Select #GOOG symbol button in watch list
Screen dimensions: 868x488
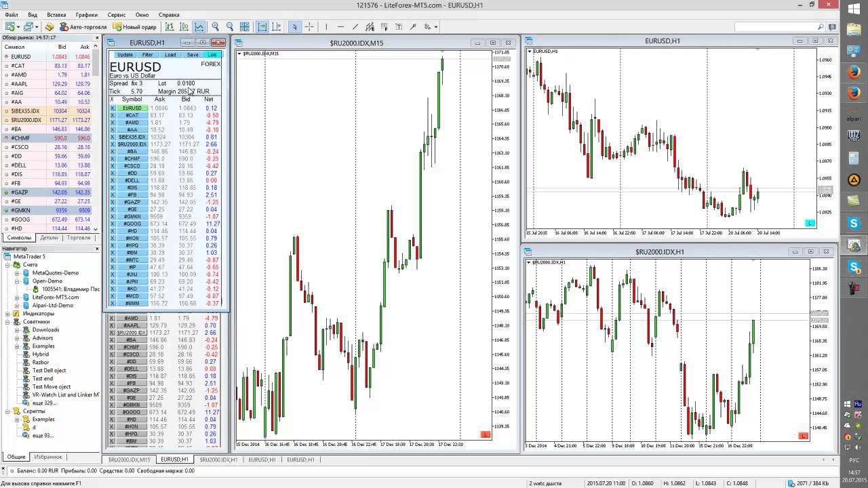point(132,224)
